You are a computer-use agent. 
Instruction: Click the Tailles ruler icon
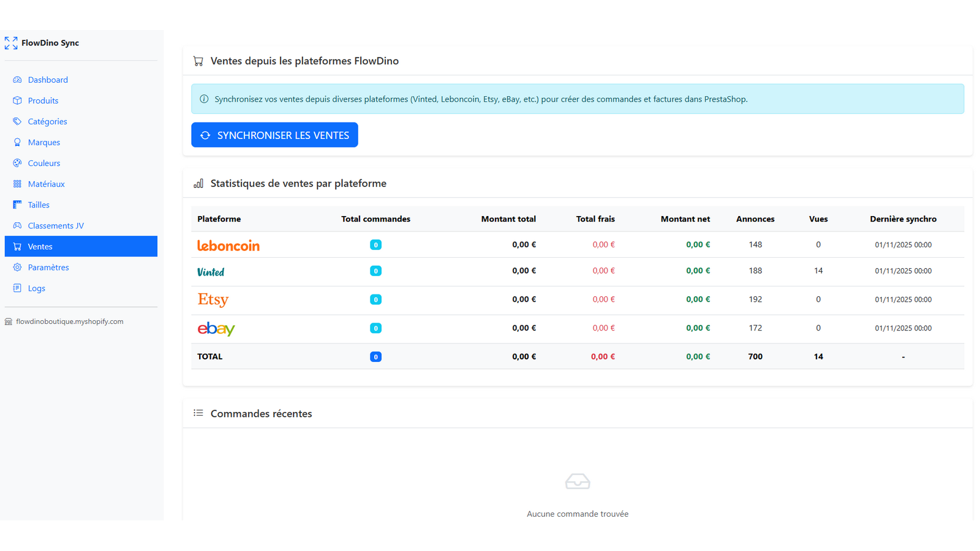pyautogui.click(x=17, y=204)
